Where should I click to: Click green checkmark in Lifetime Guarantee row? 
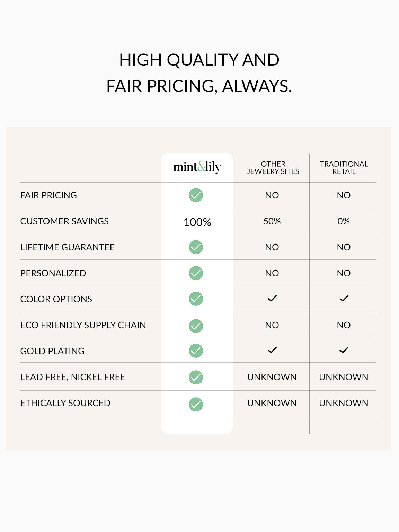click(196, 247)
